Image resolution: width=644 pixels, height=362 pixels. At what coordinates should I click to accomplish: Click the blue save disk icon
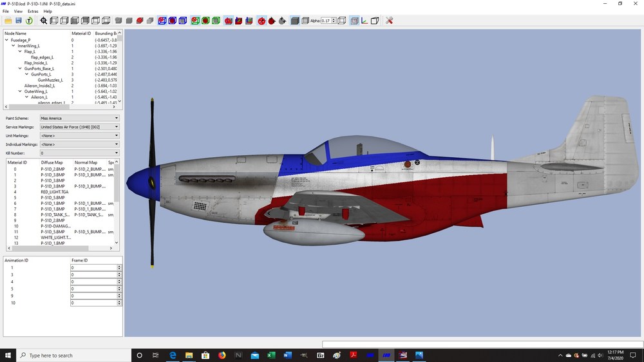tap(19, 21)
